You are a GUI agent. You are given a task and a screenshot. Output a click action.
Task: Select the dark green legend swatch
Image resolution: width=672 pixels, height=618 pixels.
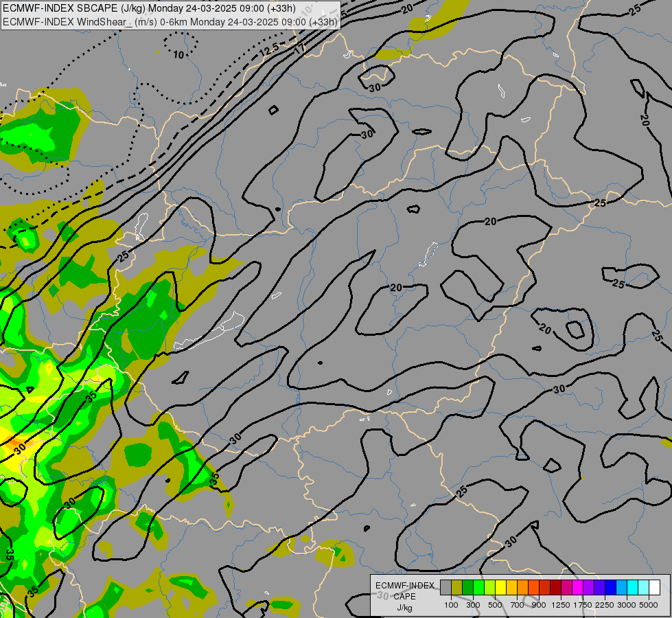[x=468, y=587]
